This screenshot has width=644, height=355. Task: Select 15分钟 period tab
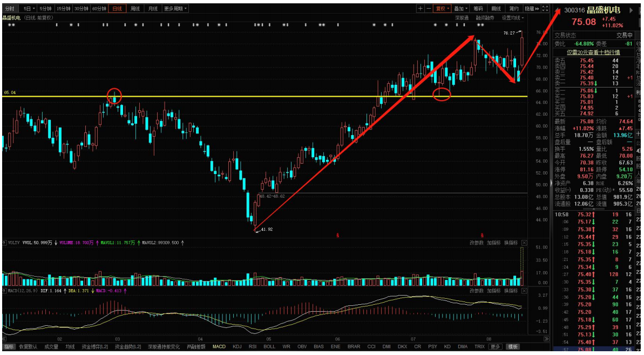[64, 9]
